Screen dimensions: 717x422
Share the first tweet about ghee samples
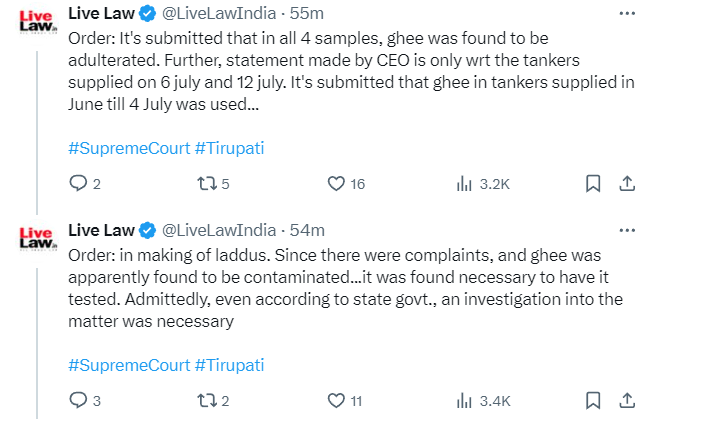pyautogui.click(x=627, y=184)
